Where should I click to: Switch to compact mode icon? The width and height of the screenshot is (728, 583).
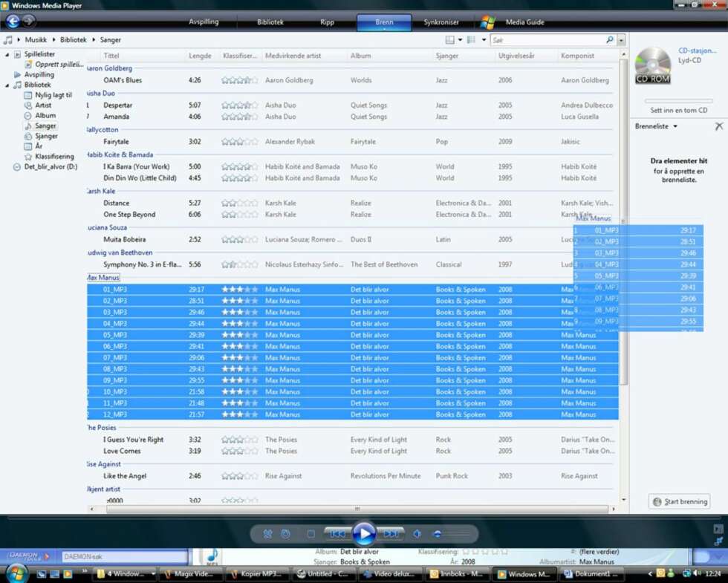[718, 541]
